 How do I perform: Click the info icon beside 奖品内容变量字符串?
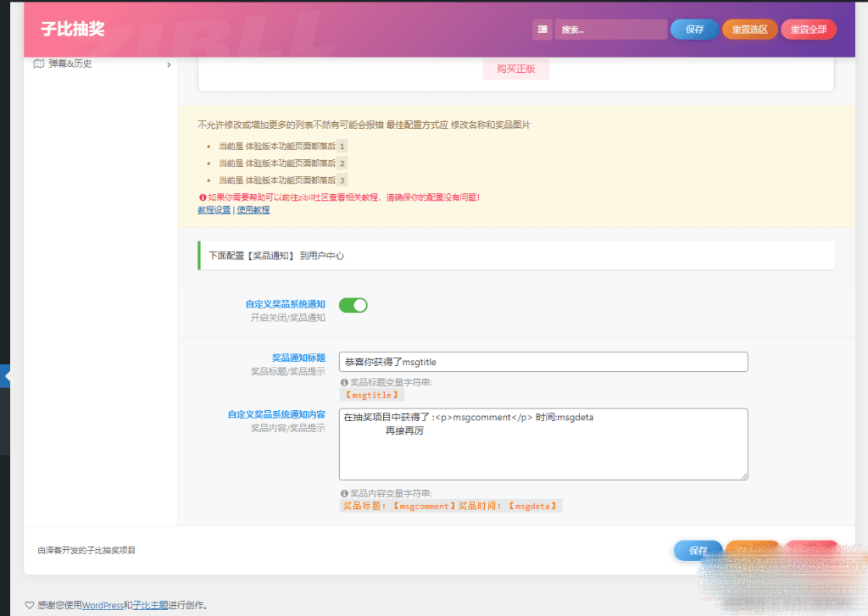tap(344, 493)
